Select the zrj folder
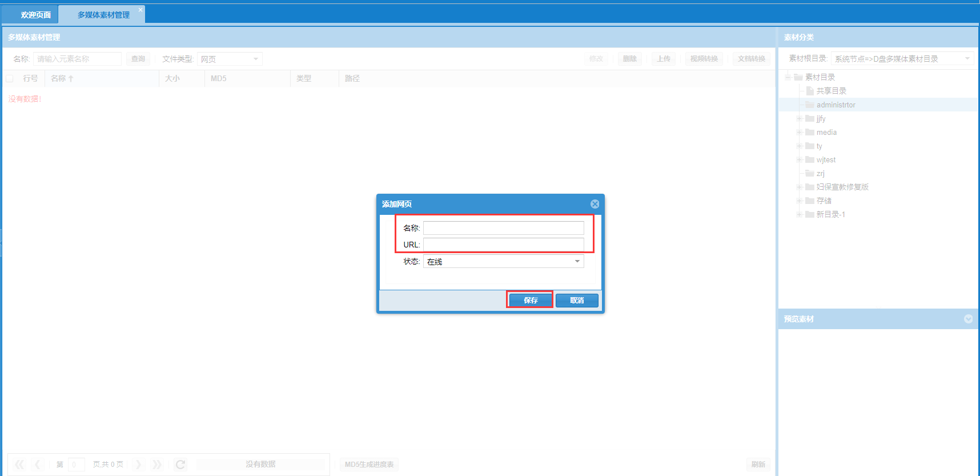The height and width of the screenshot is (476, 980). coord(820,173)
